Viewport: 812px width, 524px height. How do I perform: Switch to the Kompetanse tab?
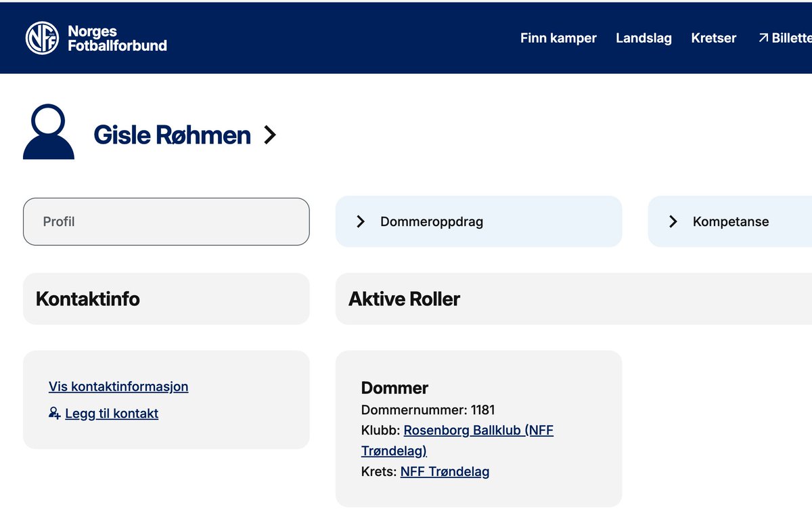(x=730, y=221)
